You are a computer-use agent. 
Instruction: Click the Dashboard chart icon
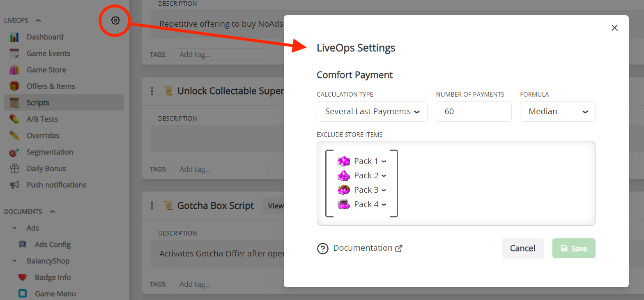click(14, 37)
